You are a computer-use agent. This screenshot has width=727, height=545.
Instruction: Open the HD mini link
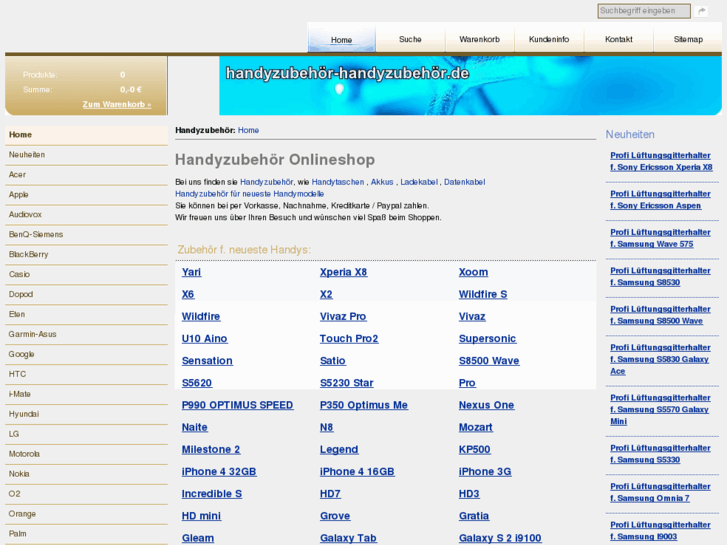tap(201, 516)
